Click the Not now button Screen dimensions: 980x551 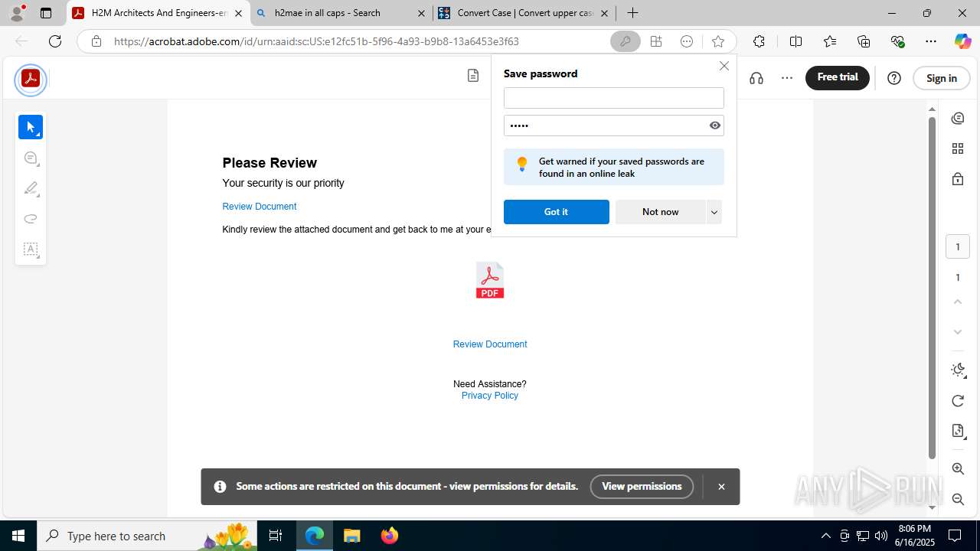click(660, 212)
